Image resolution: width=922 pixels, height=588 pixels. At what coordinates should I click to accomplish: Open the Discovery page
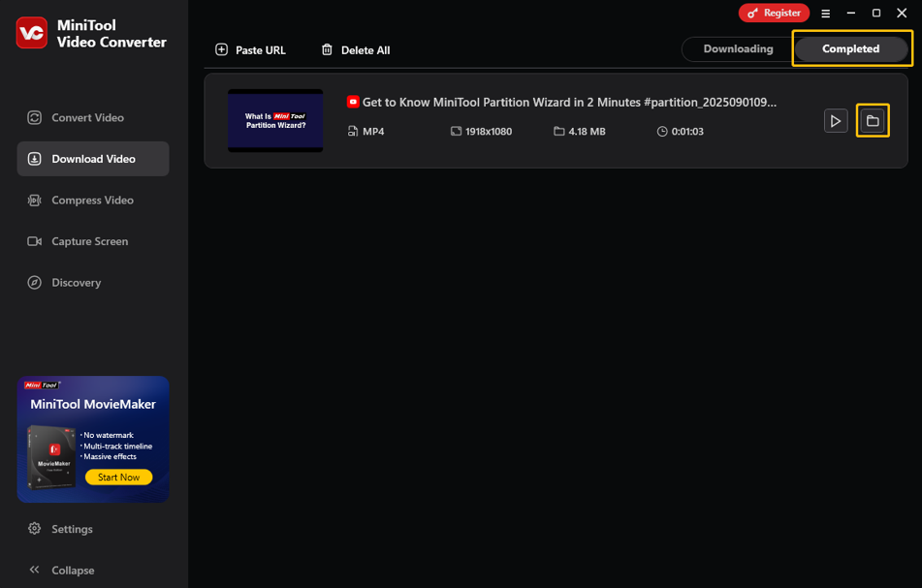(x=93, y=283)
